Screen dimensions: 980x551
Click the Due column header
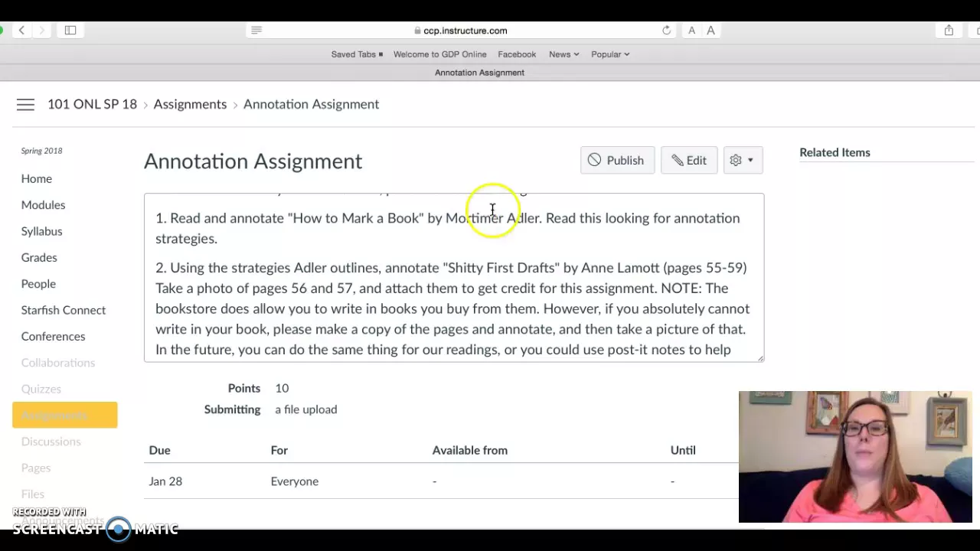point(159,450)
